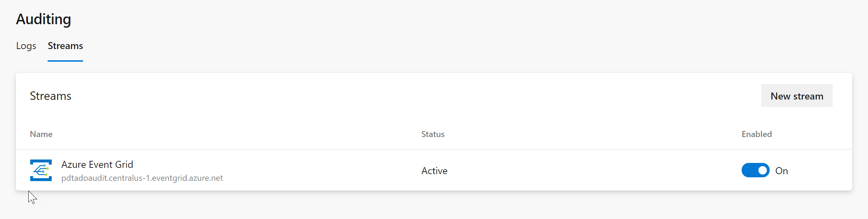Open the Azure Event Grid stream name
This screenshot has width=868, height=219.
point(97,164)
